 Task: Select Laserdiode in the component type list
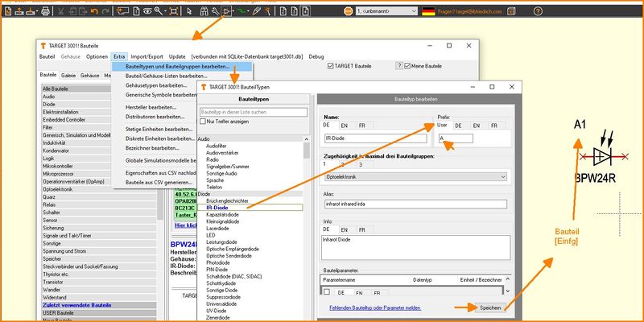[217, 228]
